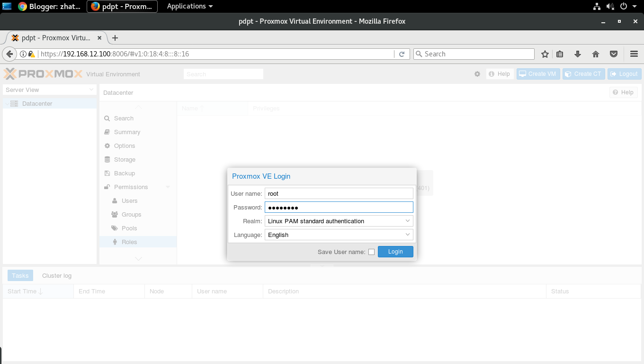Go to the Firefox home page
Screen dimensions: 644x364
(x=596, y=54)
